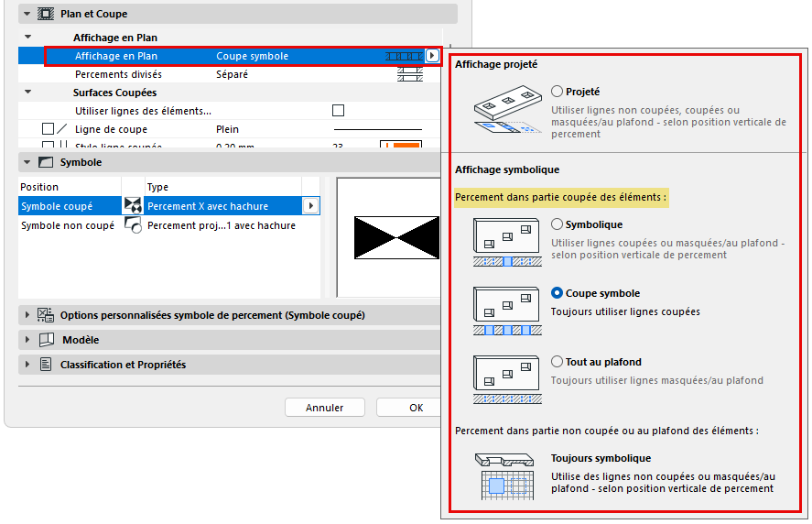Click the Options personnalisées panel icon
Screen dimensions: 812x524
coord(46,315)
